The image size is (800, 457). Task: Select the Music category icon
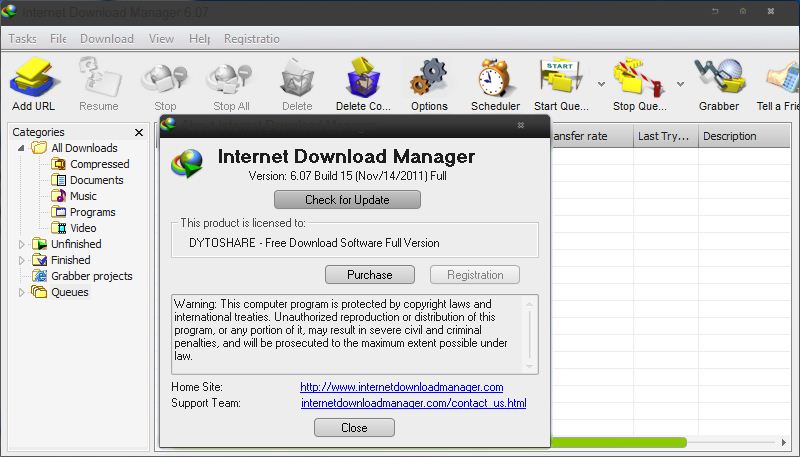(58, 196)
